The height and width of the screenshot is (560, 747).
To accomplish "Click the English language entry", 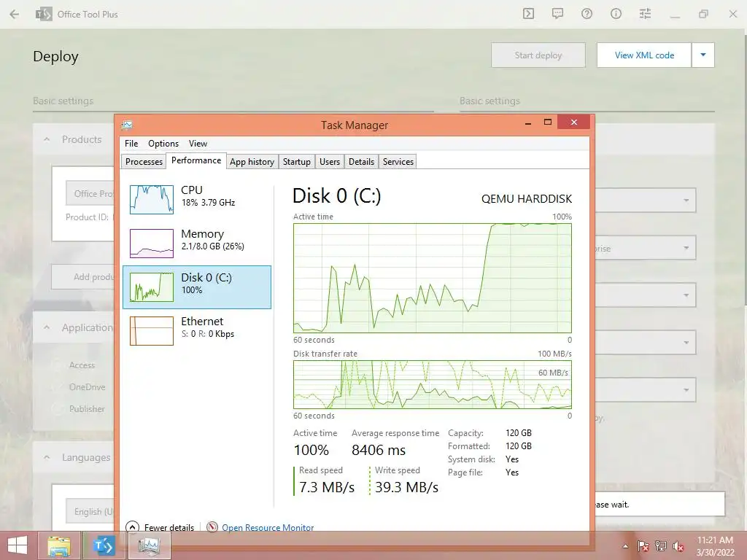I will [x=90, y=511].
